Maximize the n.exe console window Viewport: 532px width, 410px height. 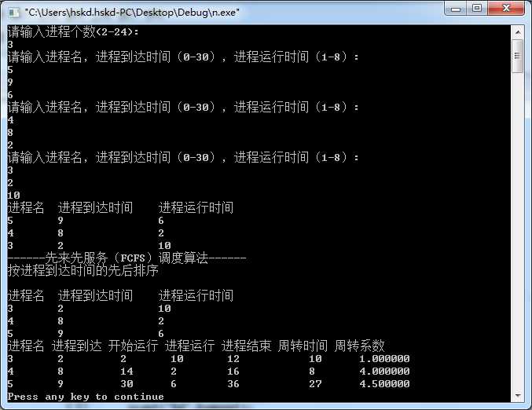(477, 9)
